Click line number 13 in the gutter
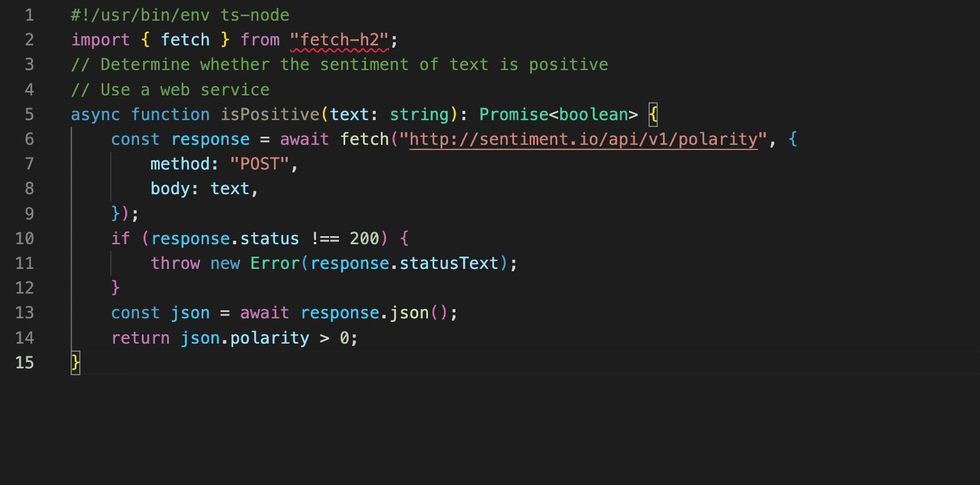This screenshot has width=980, height=485. [x=25, y=313]
